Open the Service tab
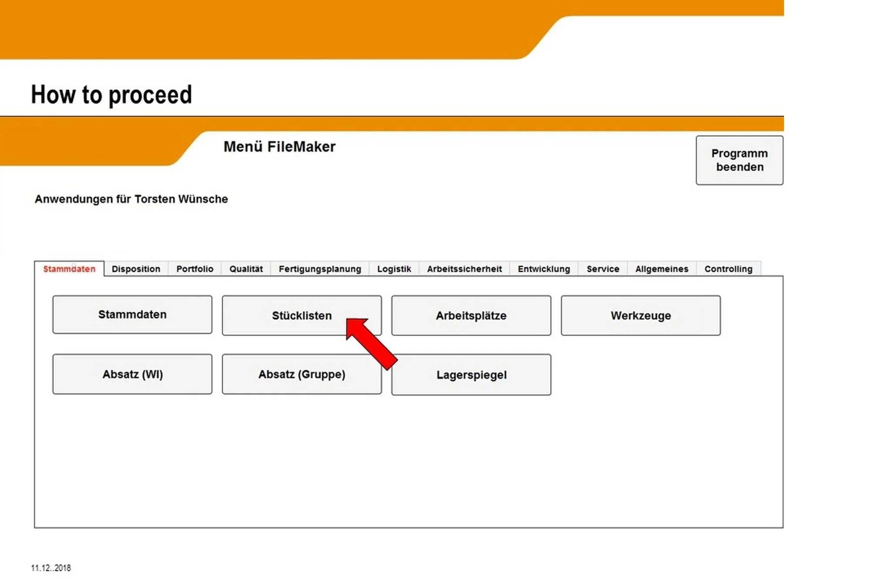This screenshot has height=588, width=882. (602, 269)
